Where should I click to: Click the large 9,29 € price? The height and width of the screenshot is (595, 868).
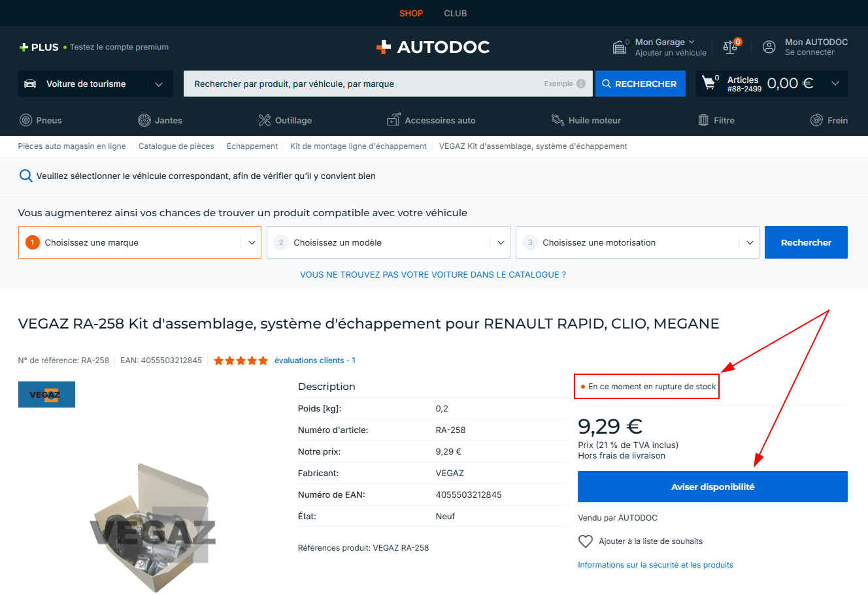[x=610, y=426]
